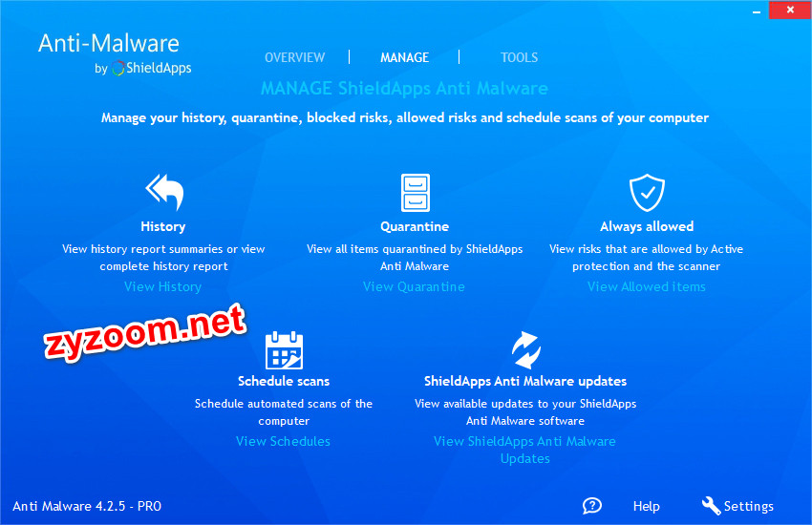The height and width of the screenshot is (525, 812).
Task: Click the Quarantine heading
Action: (x=415, y=226)
